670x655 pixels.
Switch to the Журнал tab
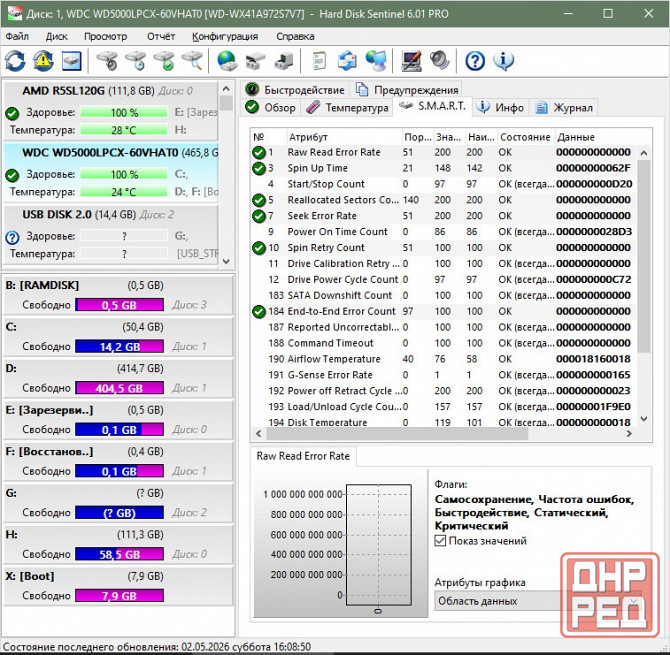point(564,107)
